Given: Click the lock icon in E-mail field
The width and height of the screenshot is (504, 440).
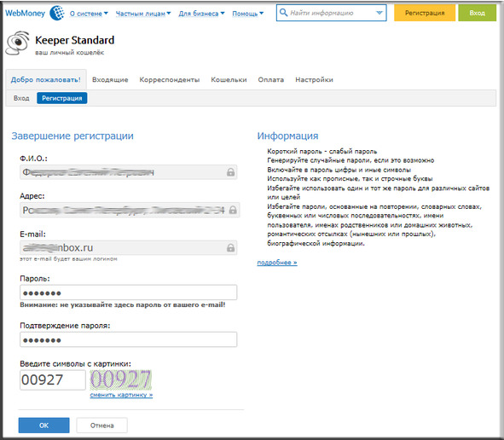Looking at the screenshot, I should click(230, 247).
